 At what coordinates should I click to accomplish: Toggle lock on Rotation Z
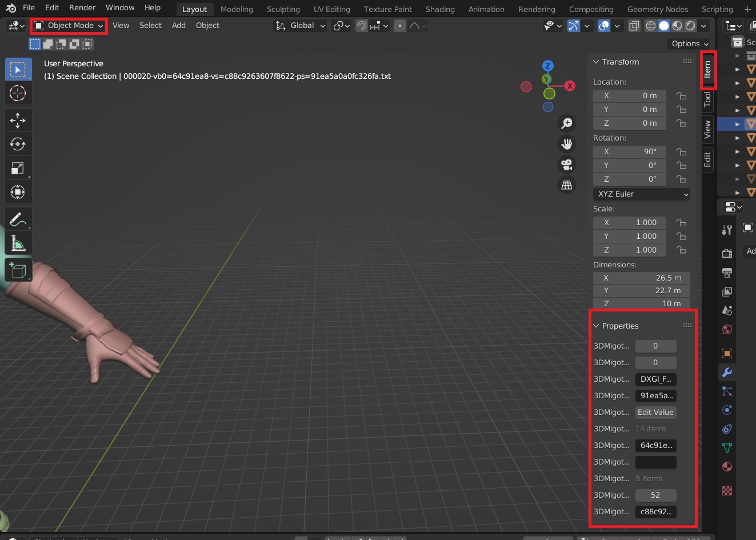click(x=681, y=179)
